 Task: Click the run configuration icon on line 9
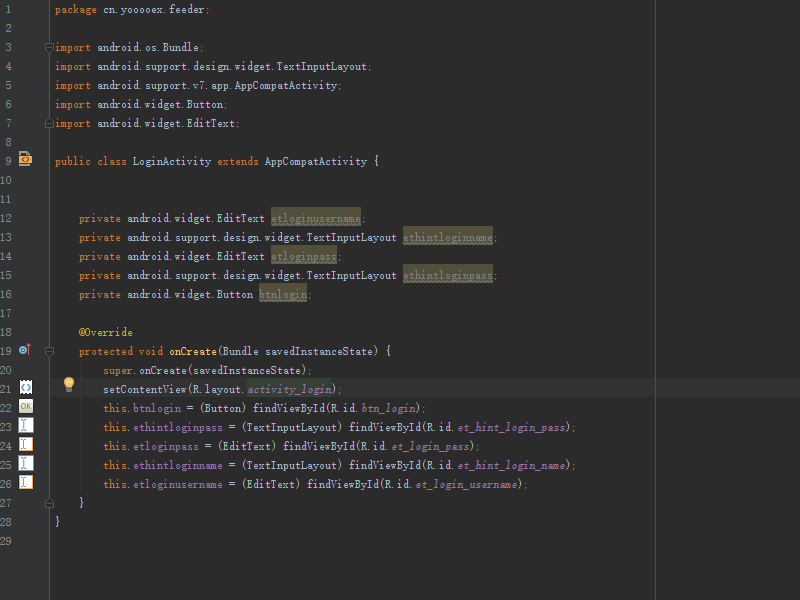point(25,159)
